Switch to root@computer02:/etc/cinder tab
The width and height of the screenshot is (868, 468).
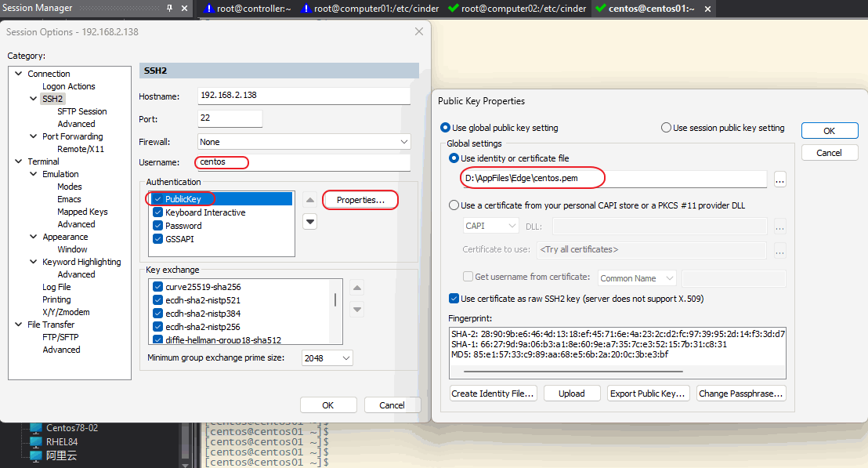coord(516,9)
